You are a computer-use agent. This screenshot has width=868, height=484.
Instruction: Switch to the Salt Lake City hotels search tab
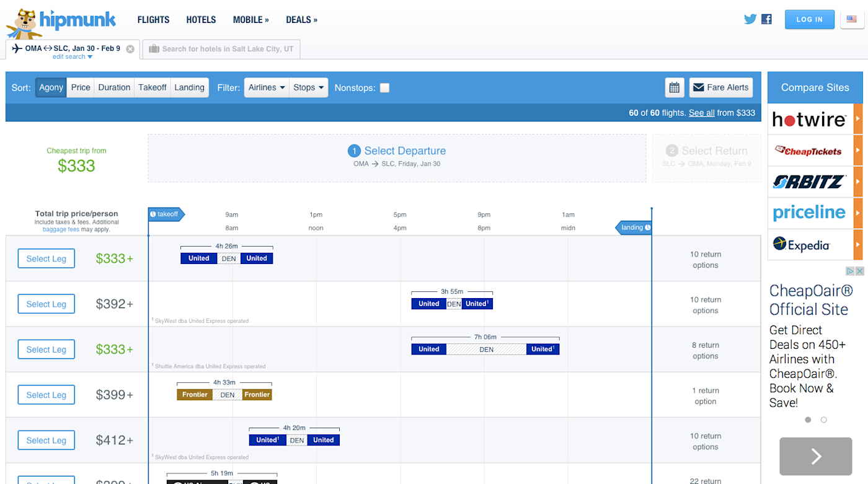[x=221, y=50]
